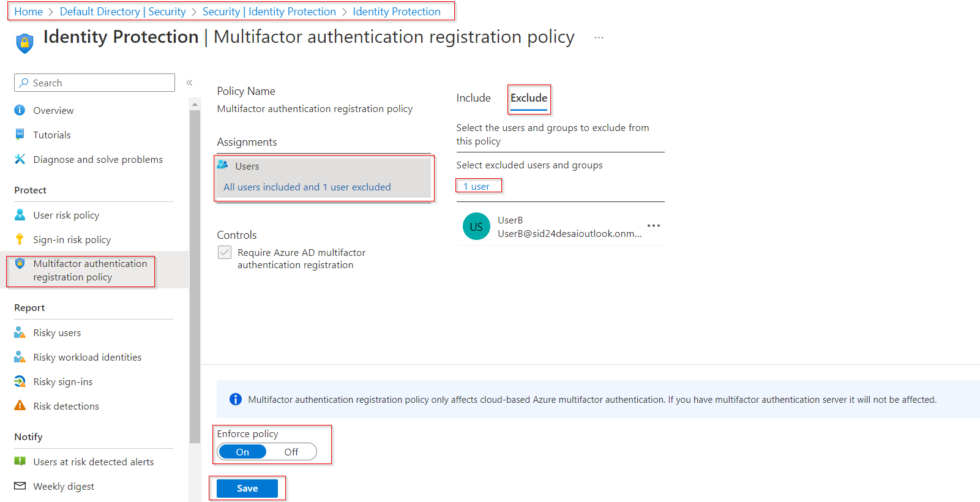Click the Weekly digest envelope icon
This screenshot has width=980, height=502.
(20, 486)
